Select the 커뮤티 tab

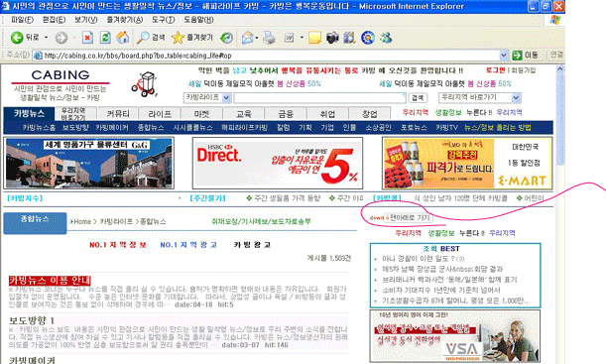click(x=118, y=114)
